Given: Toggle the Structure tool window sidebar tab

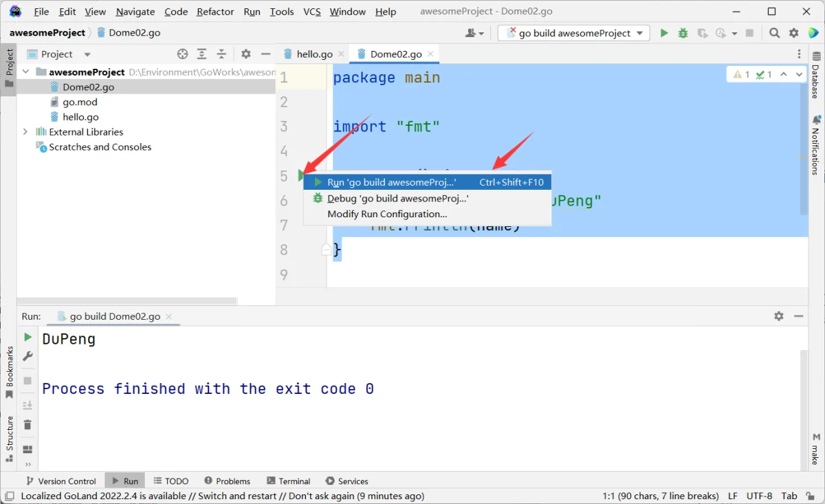Looking at the screenshot, I should (x=9, y=438).
